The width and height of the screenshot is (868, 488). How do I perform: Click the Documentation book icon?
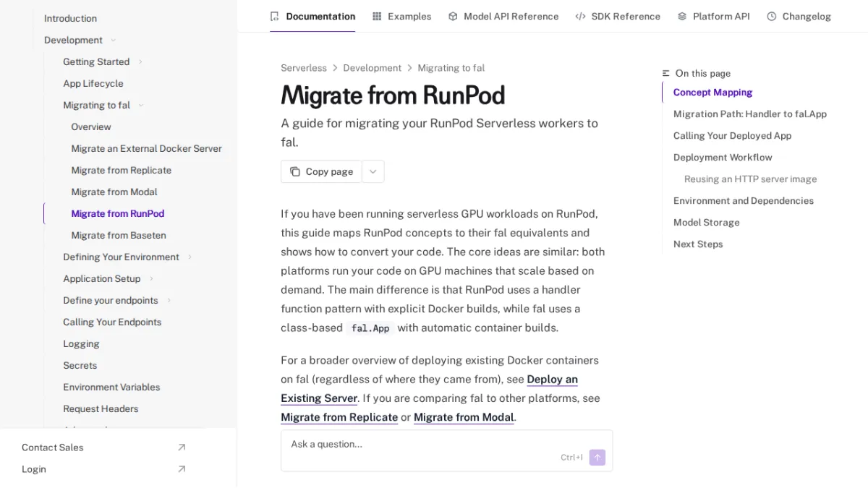274,16
